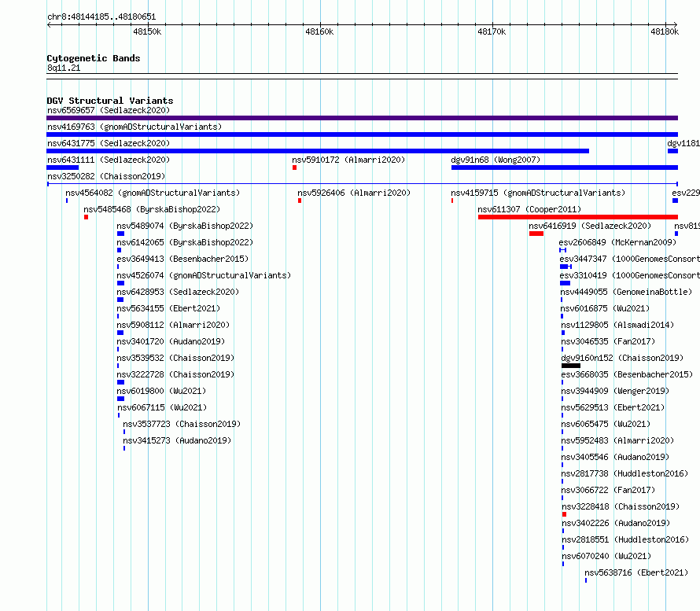The image size is (700, 611).
Task: Click red marker under nsv5926406
Action: tap(300, 201)
